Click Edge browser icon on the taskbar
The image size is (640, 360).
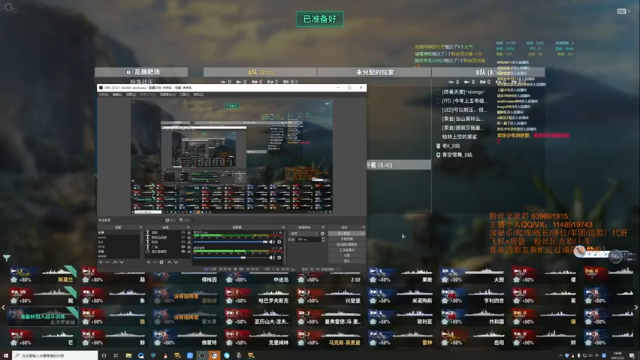click(141, 356)
